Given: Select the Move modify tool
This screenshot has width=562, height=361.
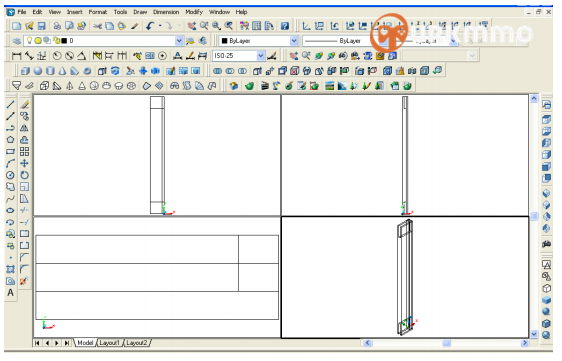Looking at the screenshot, I should 24,163.
